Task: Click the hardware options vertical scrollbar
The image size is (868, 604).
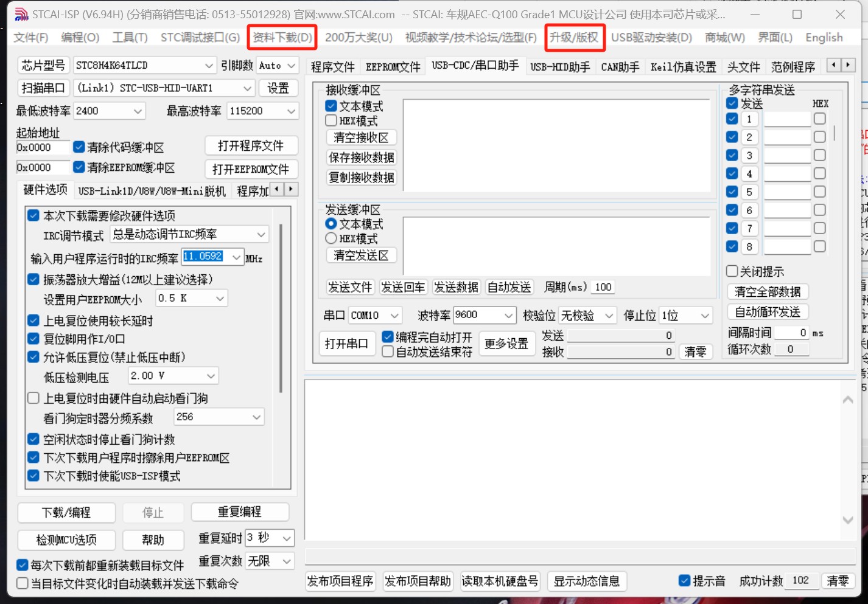Action: tap(281, 308)
